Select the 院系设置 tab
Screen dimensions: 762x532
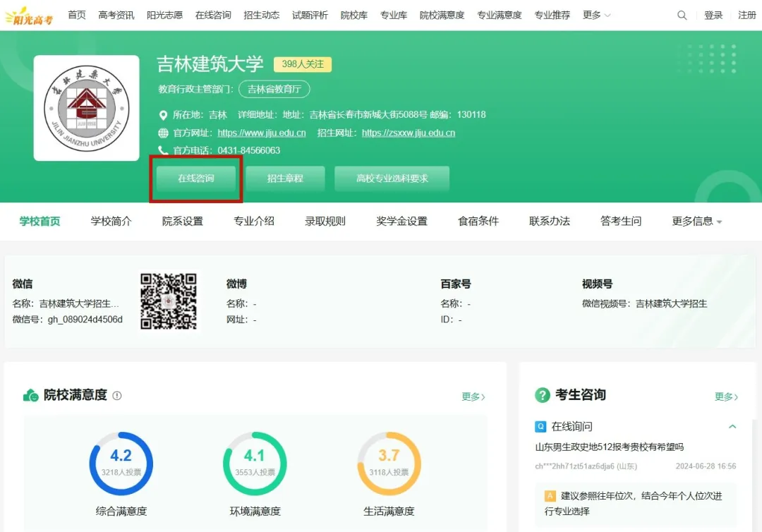[183, 221]
